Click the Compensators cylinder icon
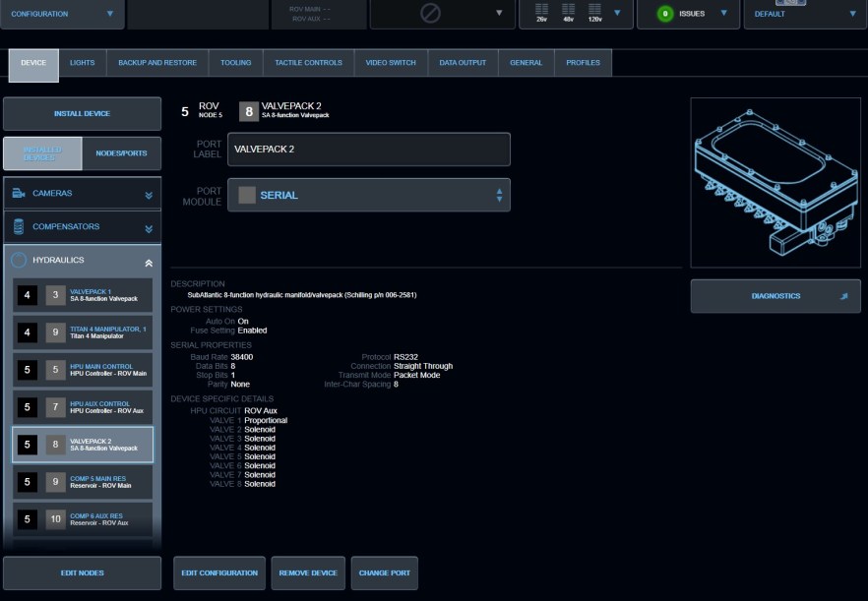 pos(19,227)
